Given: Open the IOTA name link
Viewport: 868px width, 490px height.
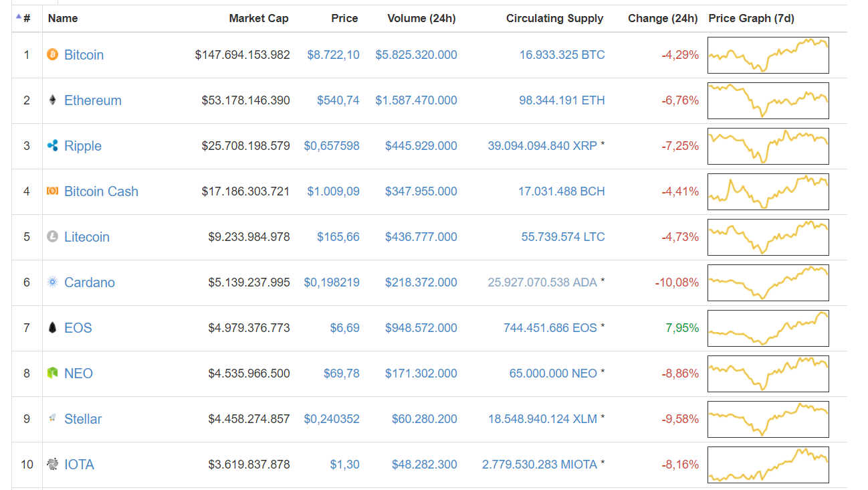Looking at the screenshot, I should coord(79,465).
